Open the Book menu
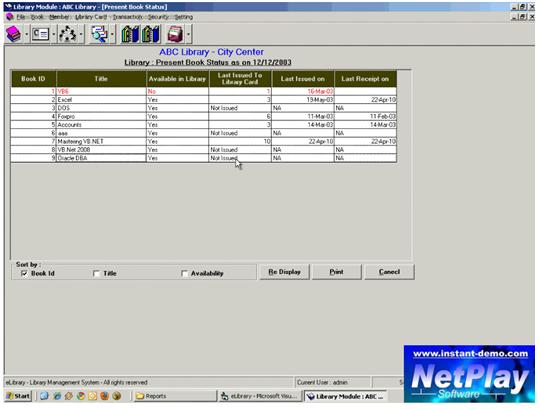The height and width of the screenshot is (410, 539). 37,17
